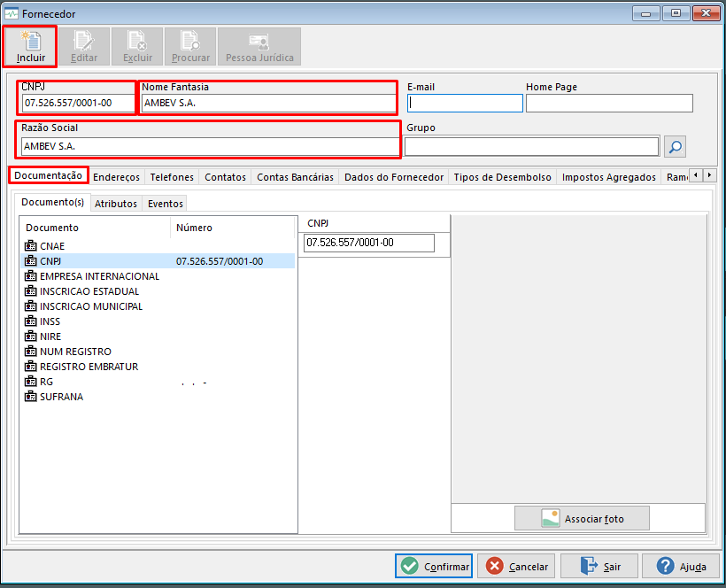Focus the top CNPJ input field
Viewport: 726px width, 588px height.
tap(78, 103)
